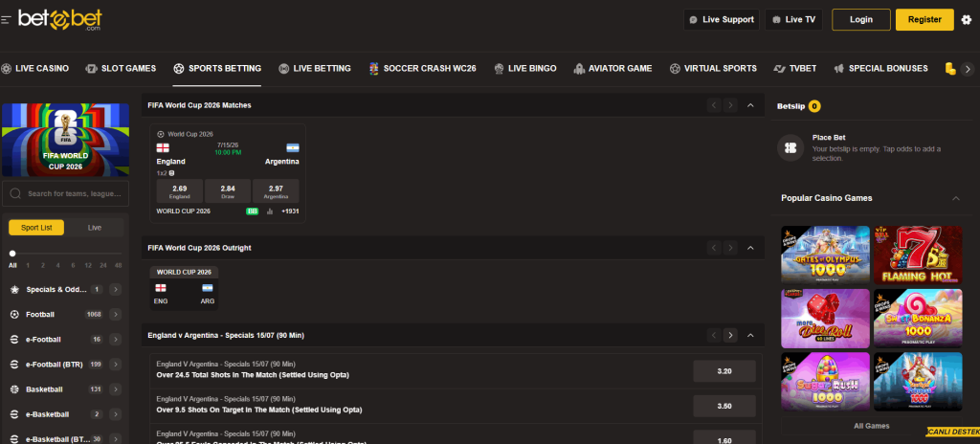
Task: Select 3.50 odds for Over 9.5 shots on target
Action: tap(724, 407)
